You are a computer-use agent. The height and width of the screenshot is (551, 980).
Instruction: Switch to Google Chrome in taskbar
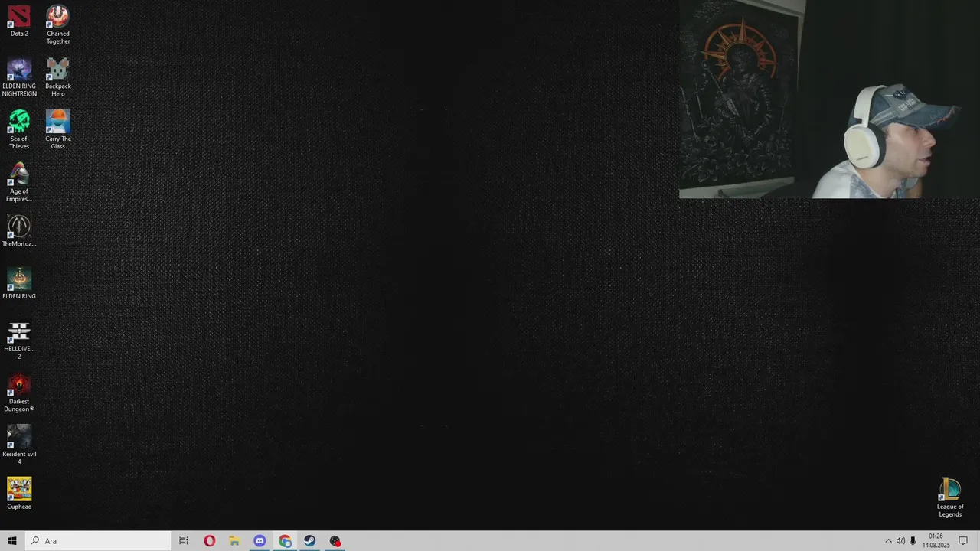[x=285, y=541]
